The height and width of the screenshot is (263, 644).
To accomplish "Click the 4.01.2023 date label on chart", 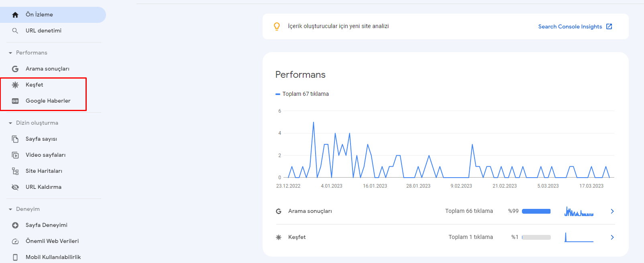I will point(332,186).
